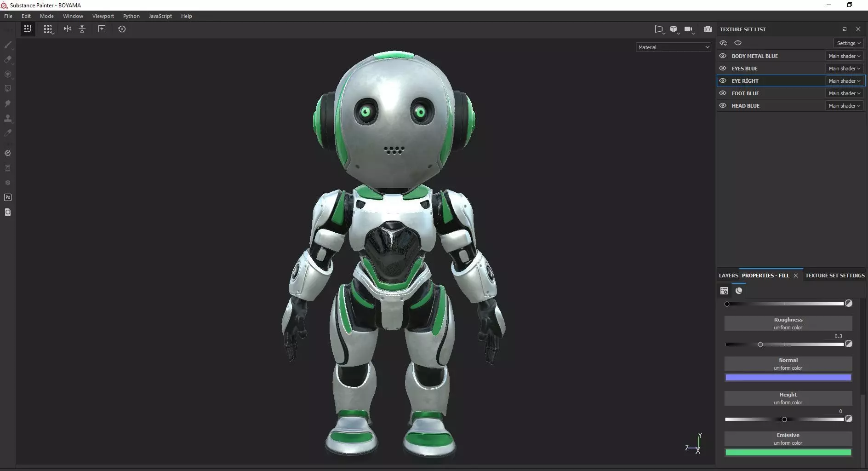Open BODY METAL BLUE Main shader dropdown
The width and height of the screenshot is (868, 471).
845,56
